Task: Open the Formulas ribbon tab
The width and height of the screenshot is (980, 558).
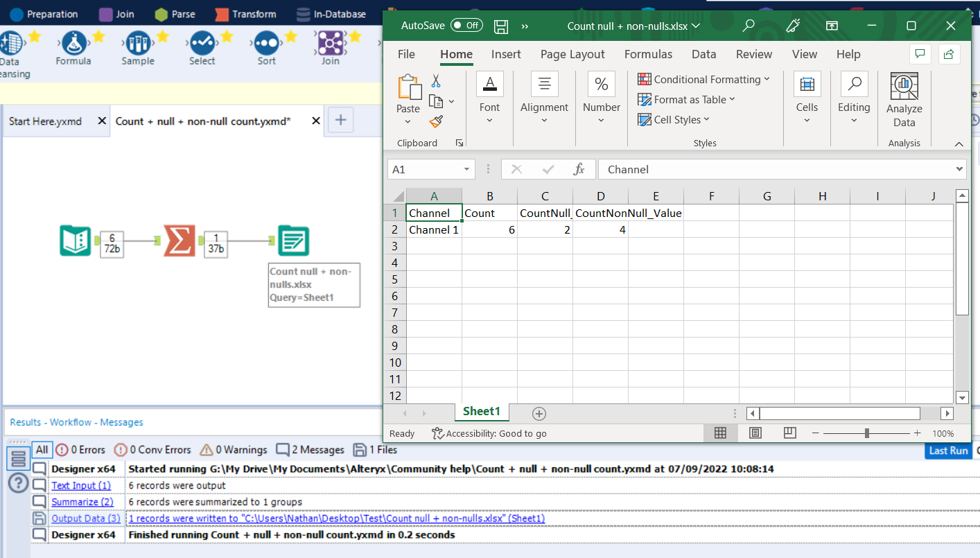Action: point(648,54)
